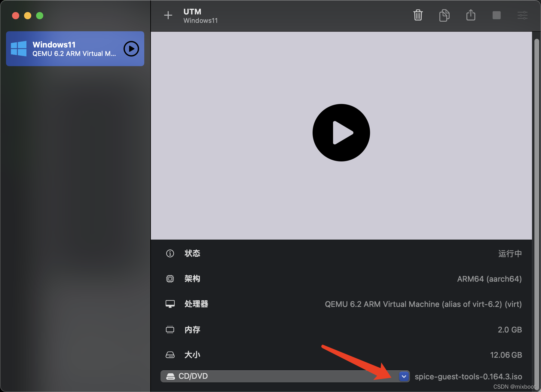Click the spice-guest-tools-0.164.3.iso filename
The width and height of the screenshot is (541, 392).
point(468,376)
